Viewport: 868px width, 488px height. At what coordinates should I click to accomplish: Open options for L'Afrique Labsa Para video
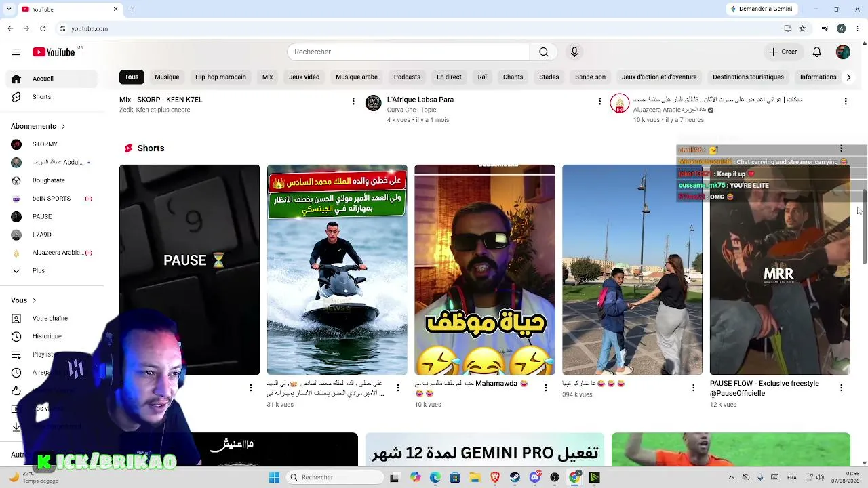599,101
